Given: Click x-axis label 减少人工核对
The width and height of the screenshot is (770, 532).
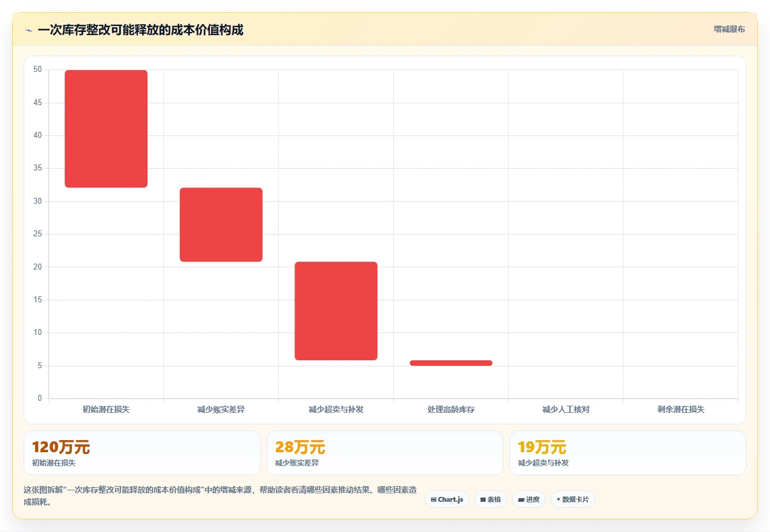Looking at the screenshot, I should (x=566, y=409).
